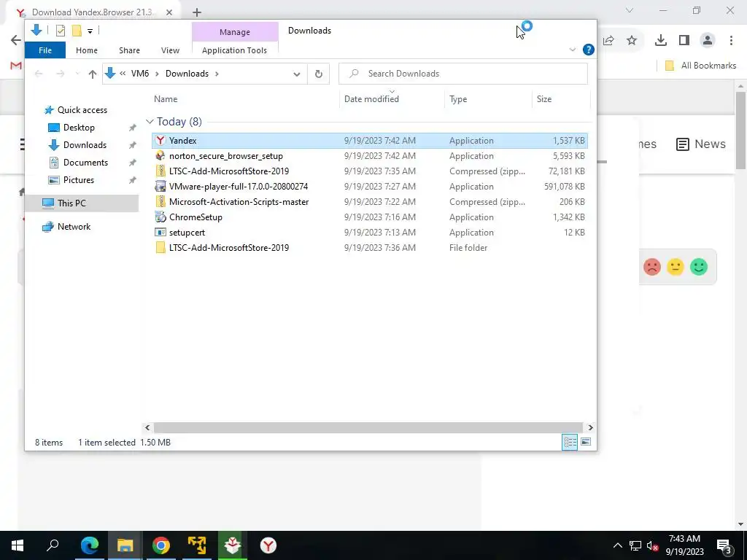Sort by Date modified column header
The image size is (747, 560).
[x=371, y=99]
